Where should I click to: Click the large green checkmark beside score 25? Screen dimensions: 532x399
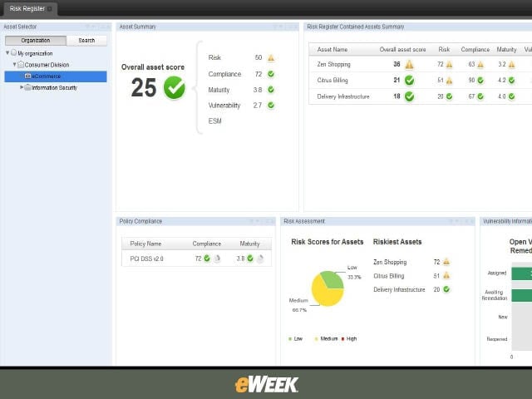click(x=175, y=87)
